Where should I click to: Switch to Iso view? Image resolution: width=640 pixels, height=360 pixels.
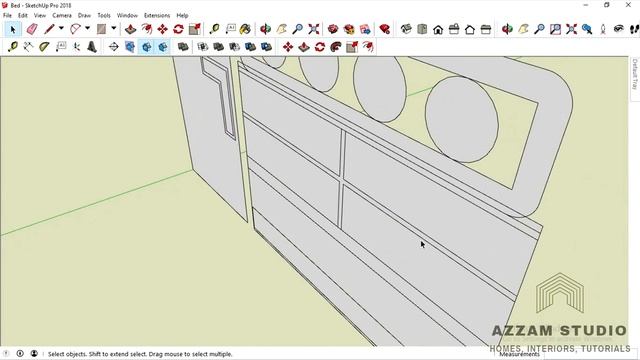(406, 29)
